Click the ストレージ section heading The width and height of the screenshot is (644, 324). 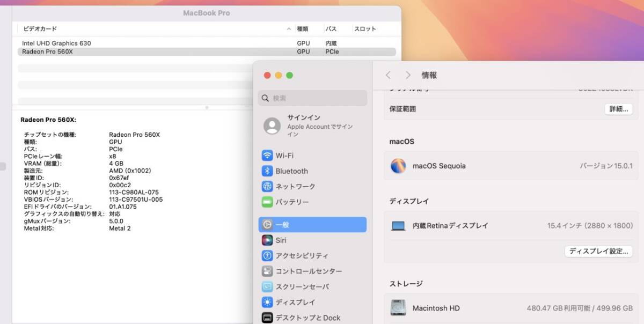(406, 284)
